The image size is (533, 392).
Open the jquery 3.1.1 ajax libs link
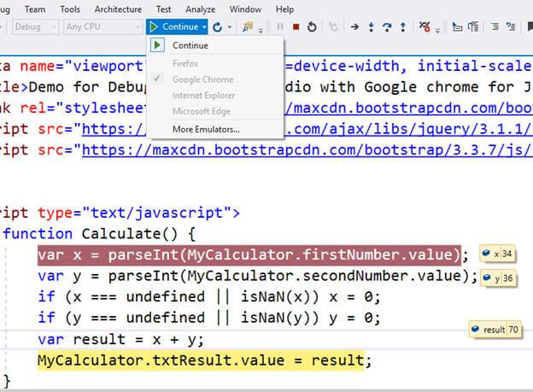[408, 129]
